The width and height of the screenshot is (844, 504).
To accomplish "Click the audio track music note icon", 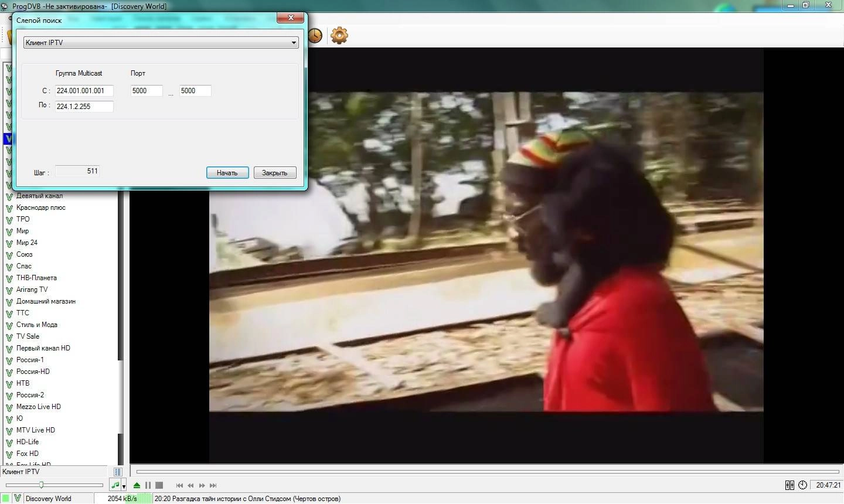I will (115, 485).
